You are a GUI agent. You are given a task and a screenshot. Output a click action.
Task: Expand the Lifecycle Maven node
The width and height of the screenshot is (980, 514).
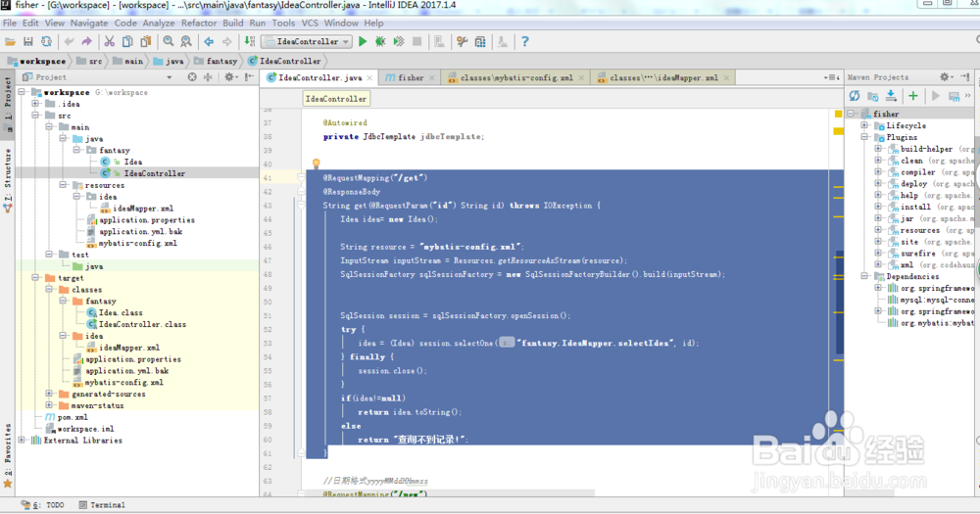[x=865, y=125]
